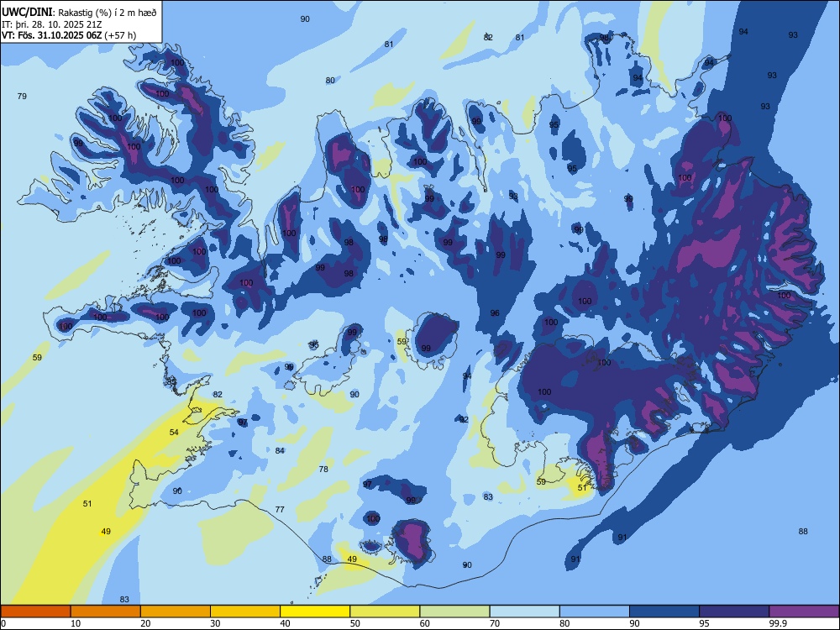
Task: Click the "(+57 h)" forecast offset text
Action: click(120, 35)
